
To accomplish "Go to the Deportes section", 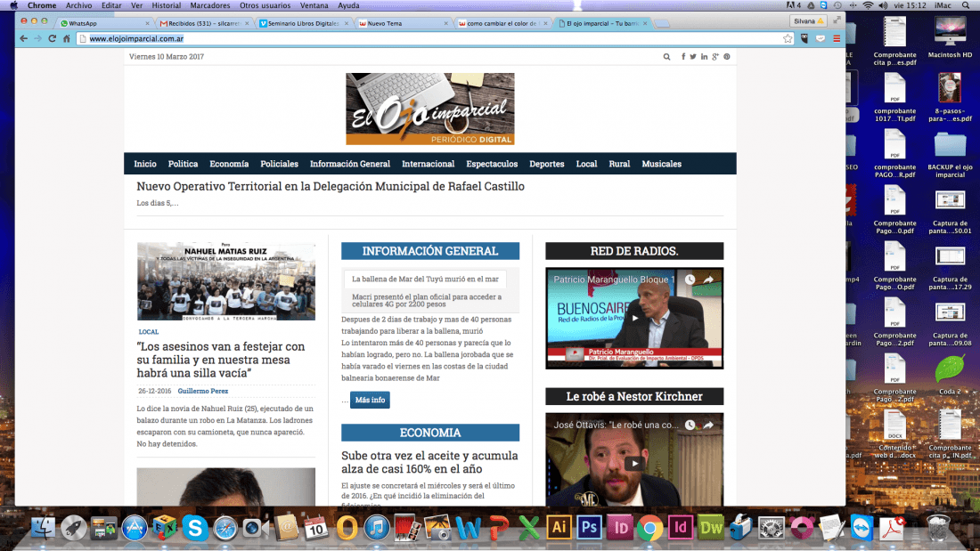I will coord(547,164).
